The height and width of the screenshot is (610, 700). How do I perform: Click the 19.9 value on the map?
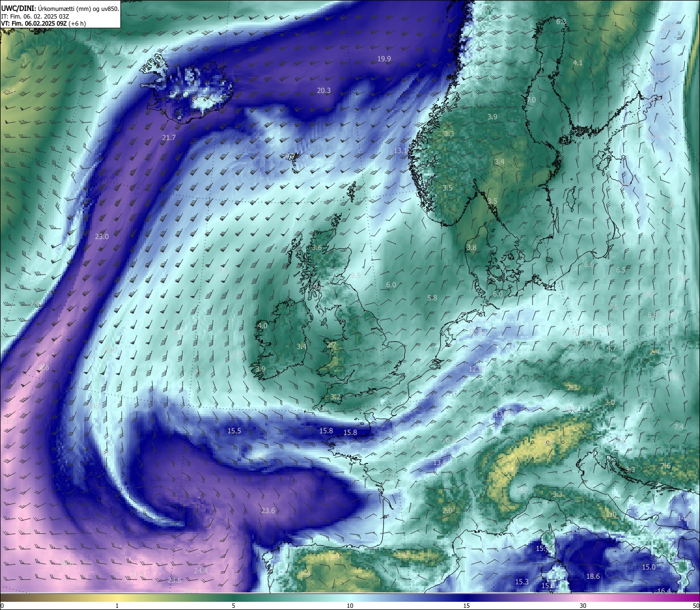[384, 59]
